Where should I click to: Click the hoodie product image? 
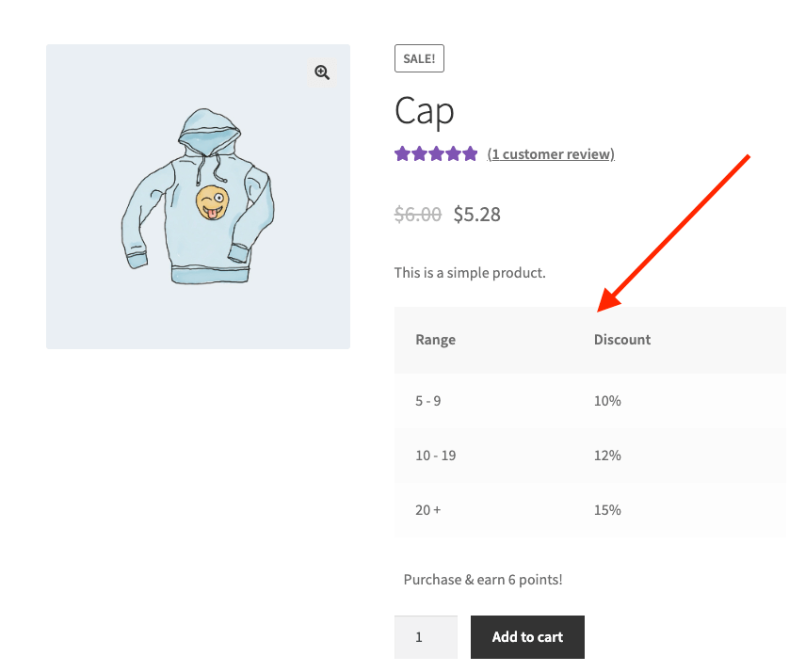pyautogui.click(x=198, y=198)
